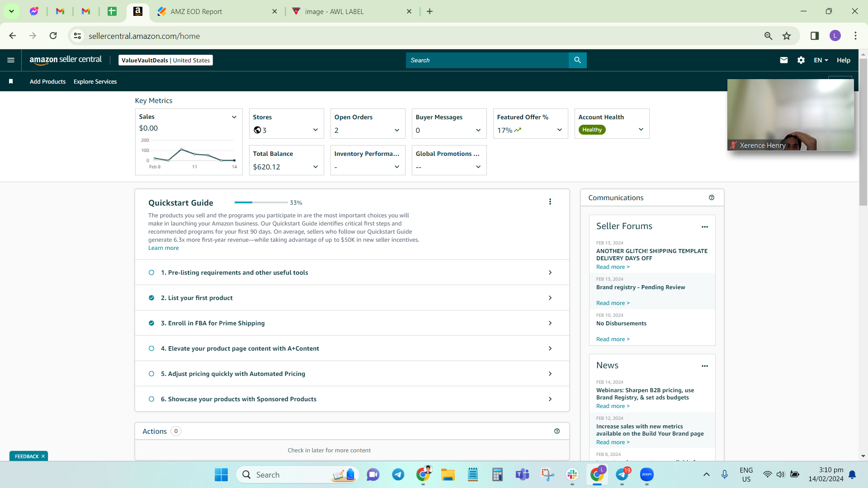Toggle step 2 List your first product checkmark
This screenshot has height=488, width=868.
151,298
